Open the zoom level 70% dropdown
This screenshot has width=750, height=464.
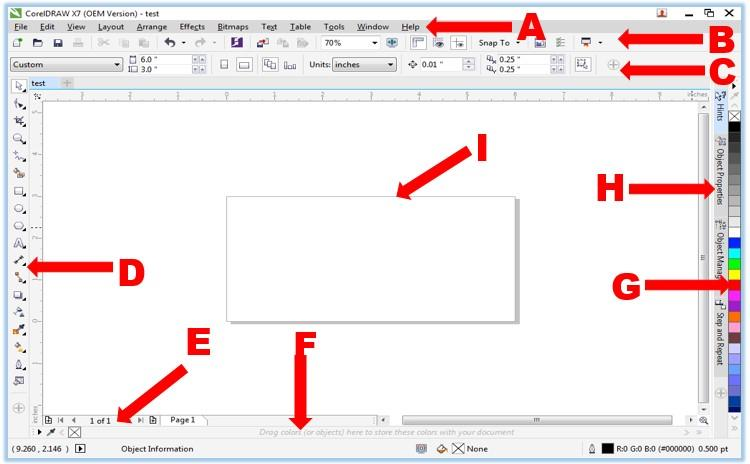pos(375,44)
